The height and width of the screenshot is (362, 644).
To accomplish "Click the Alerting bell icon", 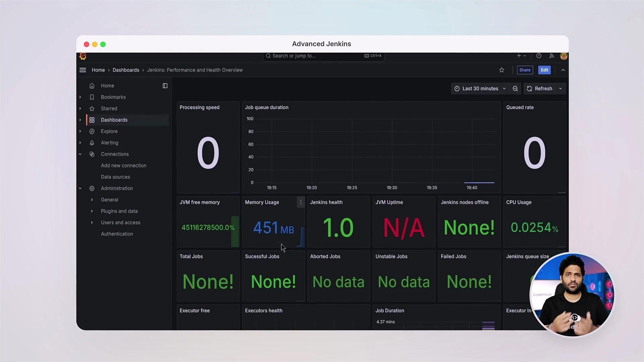I will click(92, 143).
